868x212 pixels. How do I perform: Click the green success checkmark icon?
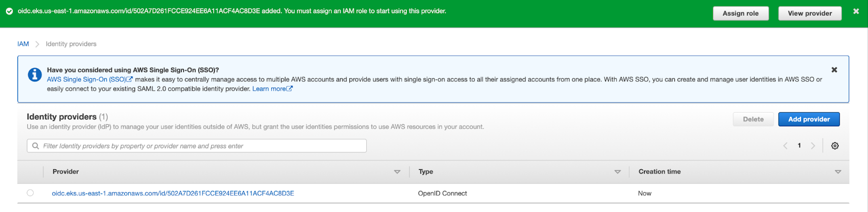click(9, 11)
